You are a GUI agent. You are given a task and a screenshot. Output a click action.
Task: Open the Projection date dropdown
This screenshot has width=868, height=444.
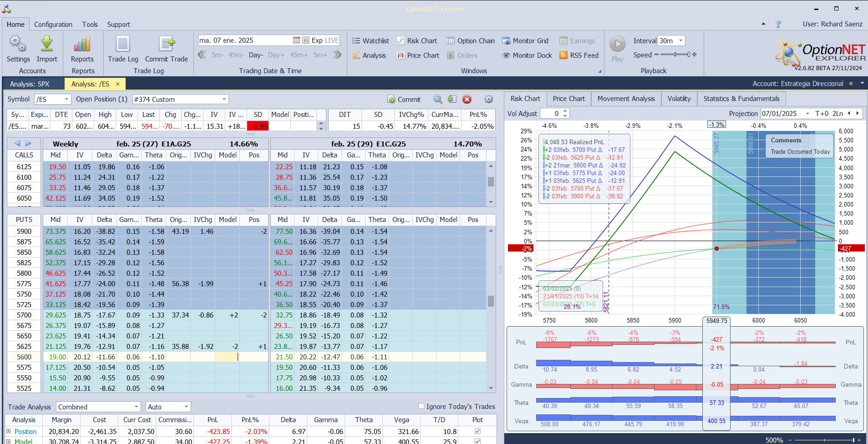tap(807, 114)
